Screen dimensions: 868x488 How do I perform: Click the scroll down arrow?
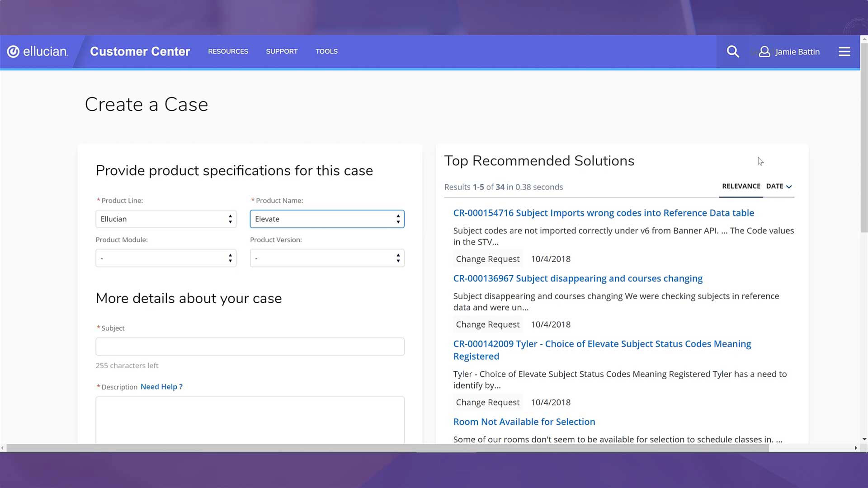point(864,439)
